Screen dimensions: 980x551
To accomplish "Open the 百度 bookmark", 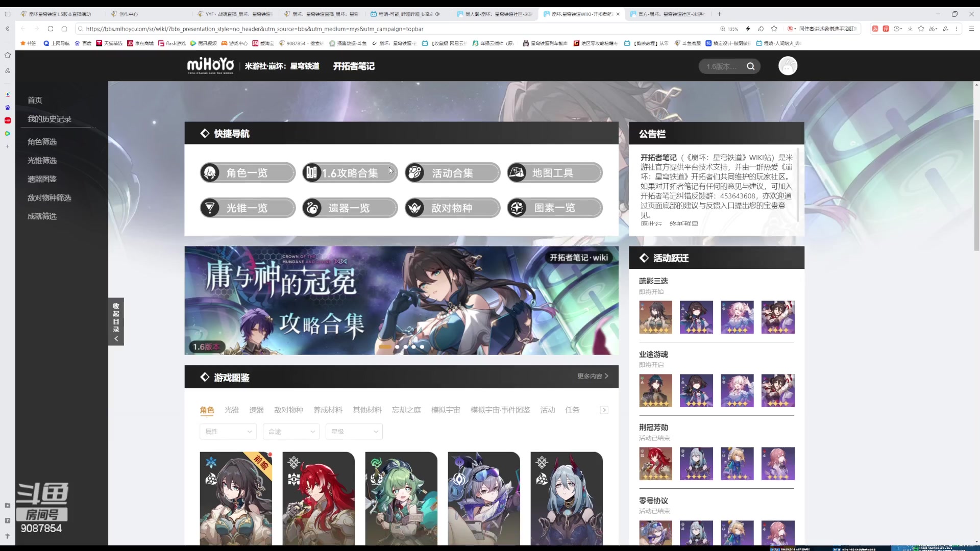I will pyautogui.click(x=83, y=43).
